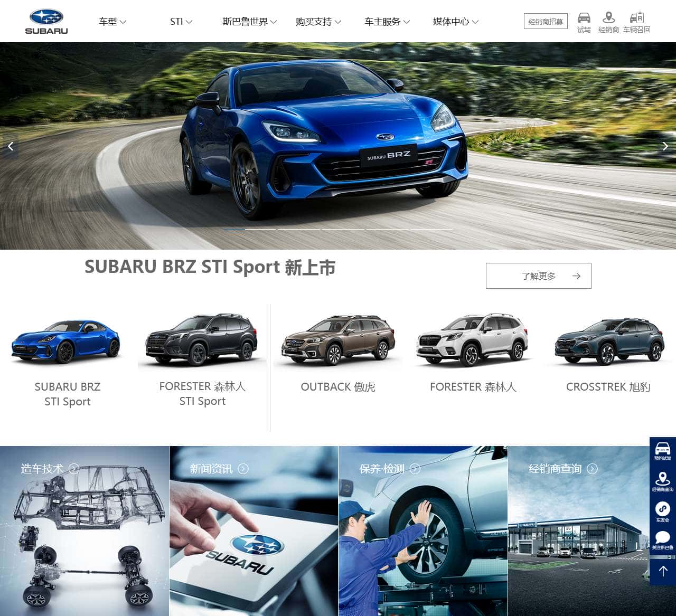Go to next banner slide arrow
Screen dimensions: 676x616
point(665,146)
